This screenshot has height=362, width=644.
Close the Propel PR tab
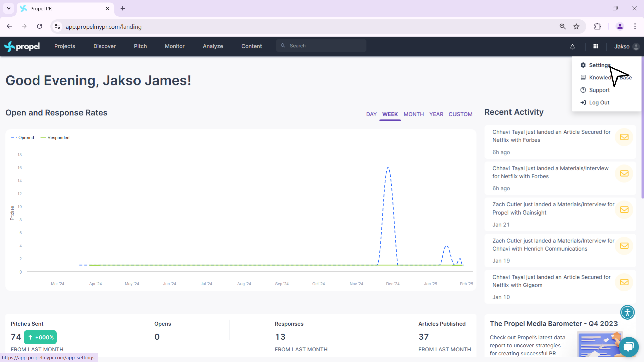pyautogui.click(x=107, y=8)
